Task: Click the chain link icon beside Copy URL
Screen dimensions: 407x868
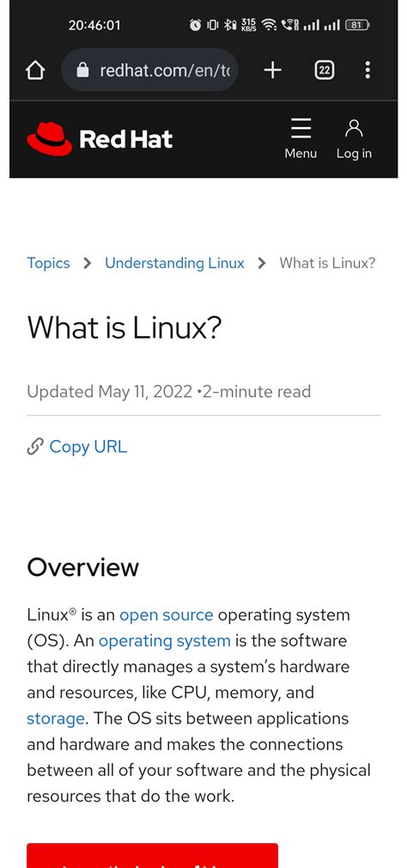Action: pyautogui.click(x=35, y=446)
